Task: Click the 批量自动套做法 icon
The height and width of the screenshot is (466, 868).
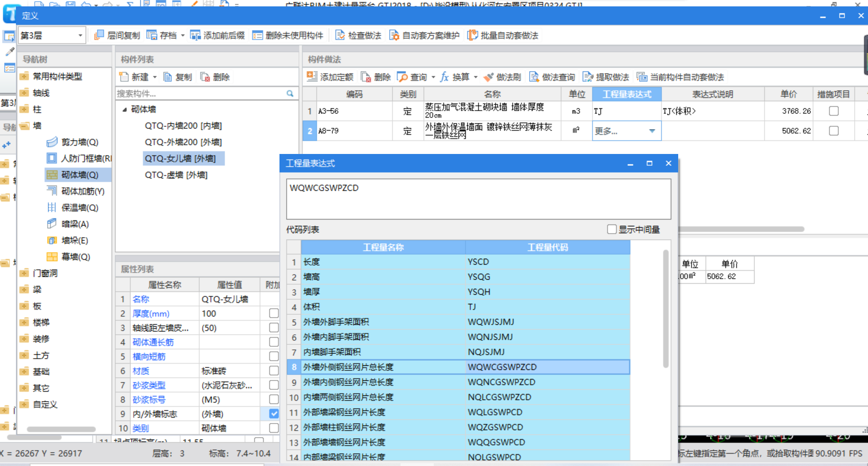Action: pos(472,35)
